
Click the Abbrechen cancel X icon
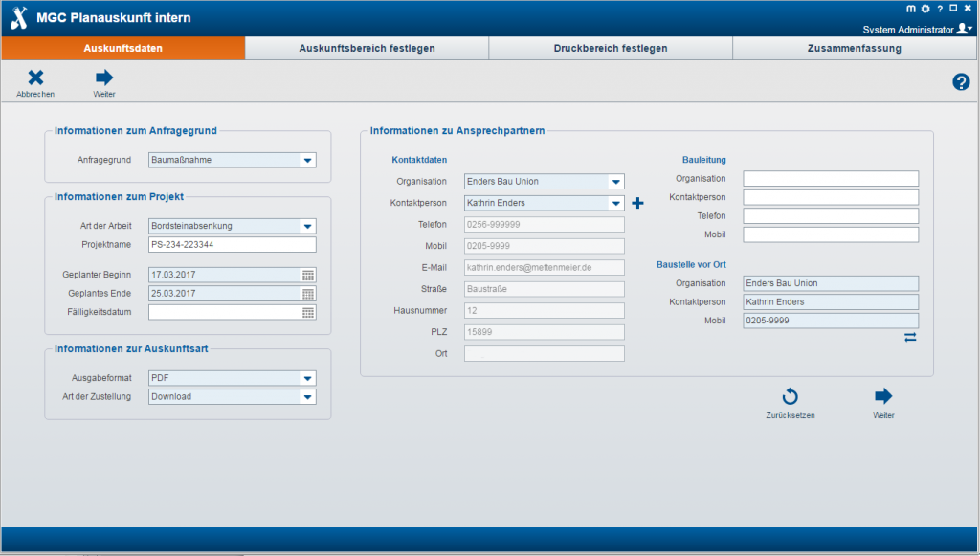[35, 78]
